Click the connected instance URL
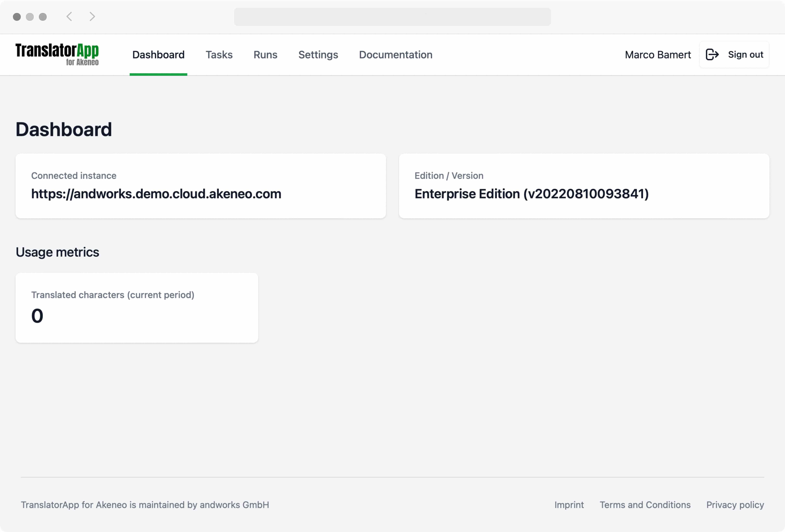785x532 pixels. pyautogui.click(x=156, y=194)
